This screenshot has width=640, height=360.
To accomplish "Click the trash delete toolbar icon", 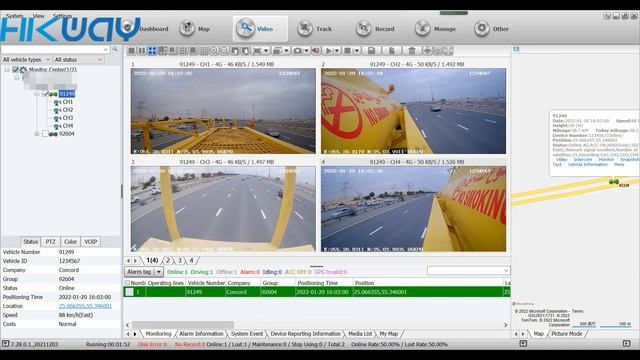I will click(412, 51).
